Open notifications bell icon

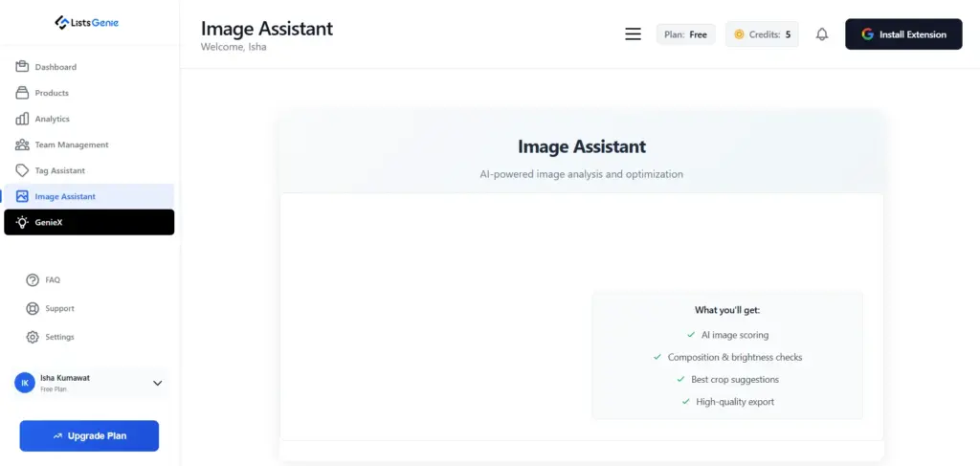[822, 34]
